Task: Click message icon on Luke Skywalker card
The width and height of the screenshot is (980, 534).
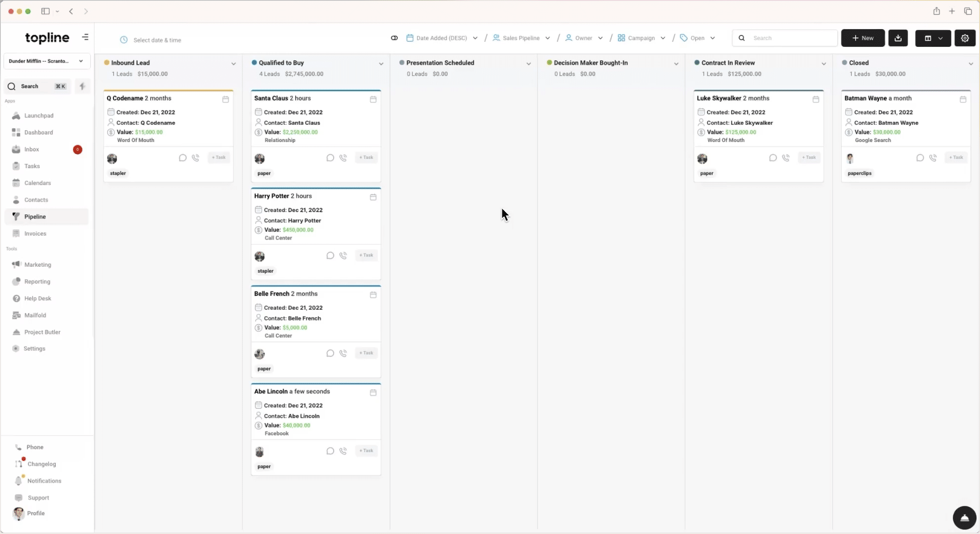Action: (773, 158)
